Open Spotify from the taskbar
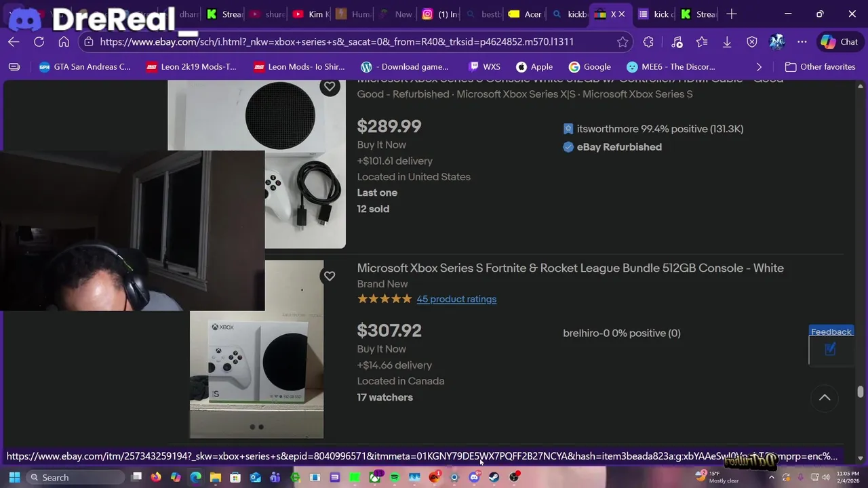This screenshot has width=868, height=488. pyautogui.click(x=395, y=477)
